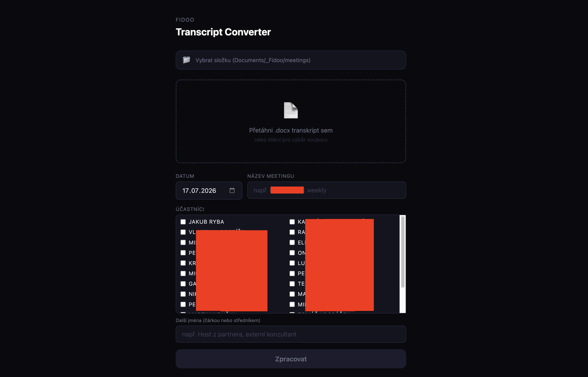
Task: Click the 'nebo klikni pro výběr souboru' hint
Action: coord(291,140)
